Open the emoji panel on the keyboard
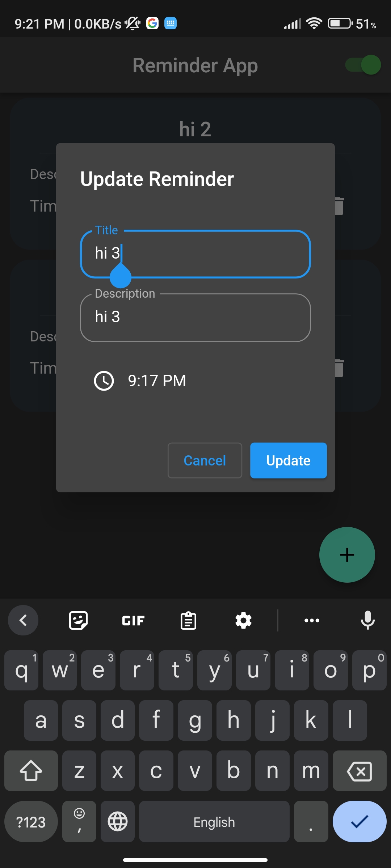This screenshot has width=391, height=868. (x=79, y=822)
